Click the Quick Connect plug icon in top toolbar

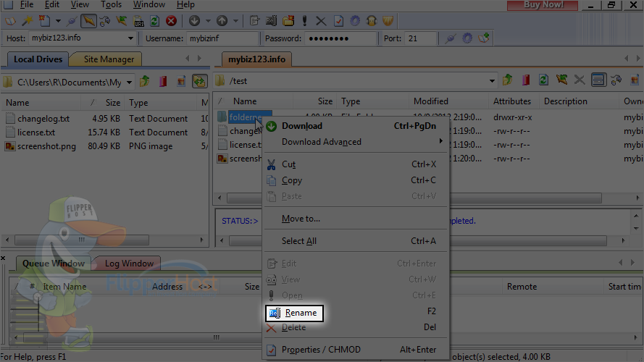[72, 20]
